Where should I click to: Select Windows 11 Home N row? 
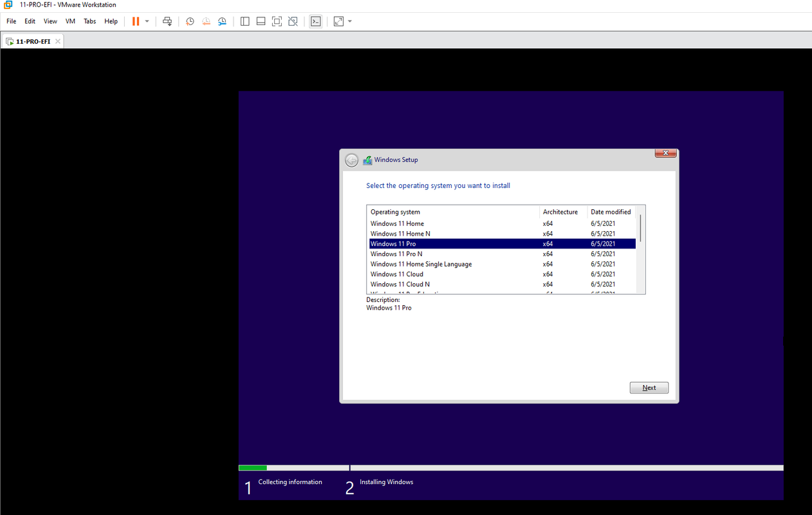503,234
